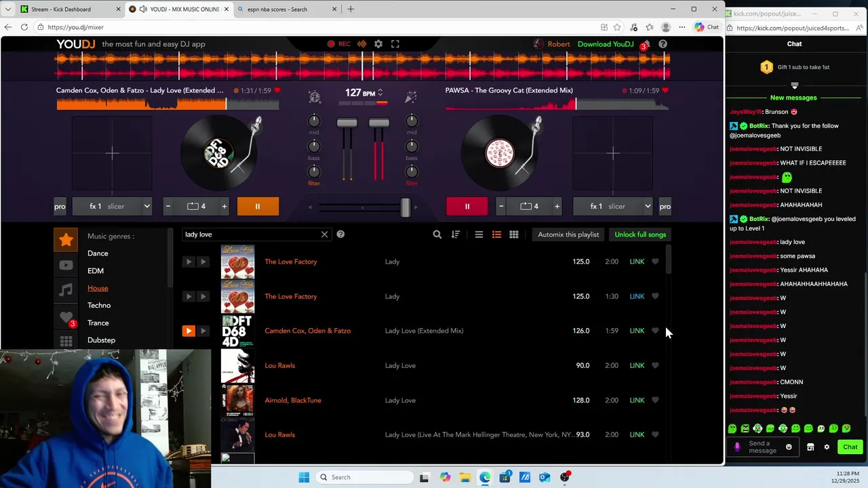Select the Techno genre
The width and height of the screenshot is (868, 488).
(99, 306)
